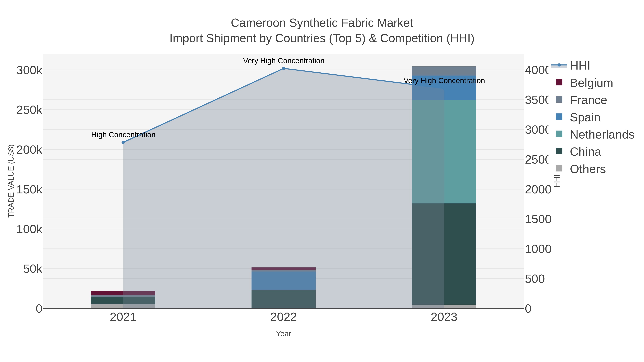Click China bar segment for 2023
The height and width of the screenshot is (362, 644).
444,254
